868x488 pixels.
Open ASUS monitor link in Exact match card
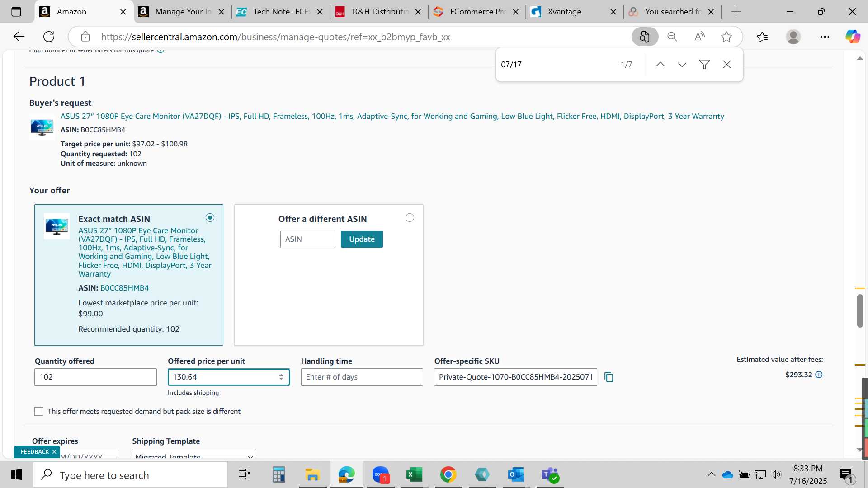[145, 252]
